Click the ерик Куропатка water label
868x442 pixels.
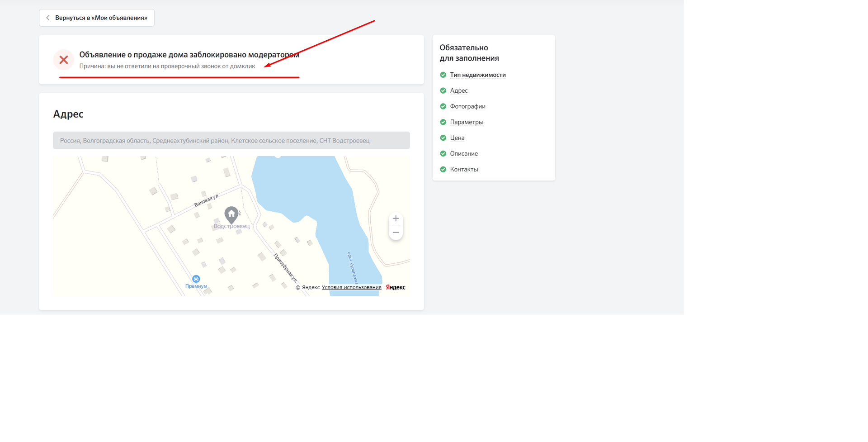click(x=352, y=268)
